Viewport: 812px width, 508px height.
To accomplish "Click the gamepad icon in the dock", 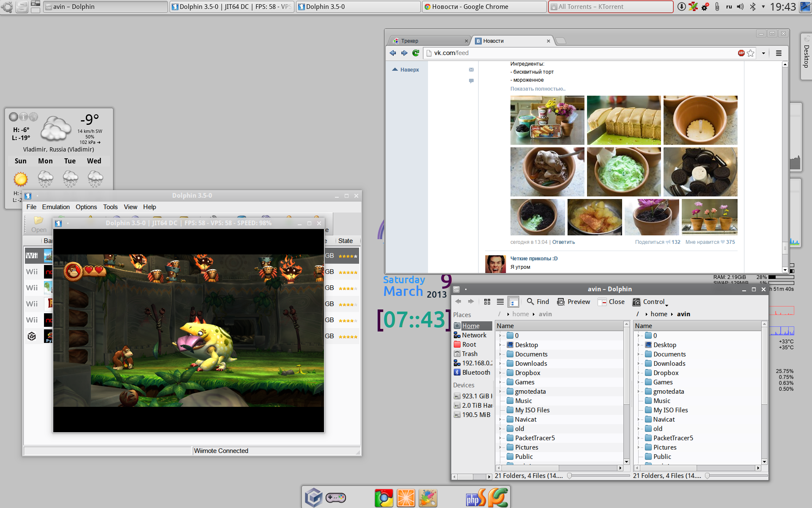I will (x=336, y=498).
